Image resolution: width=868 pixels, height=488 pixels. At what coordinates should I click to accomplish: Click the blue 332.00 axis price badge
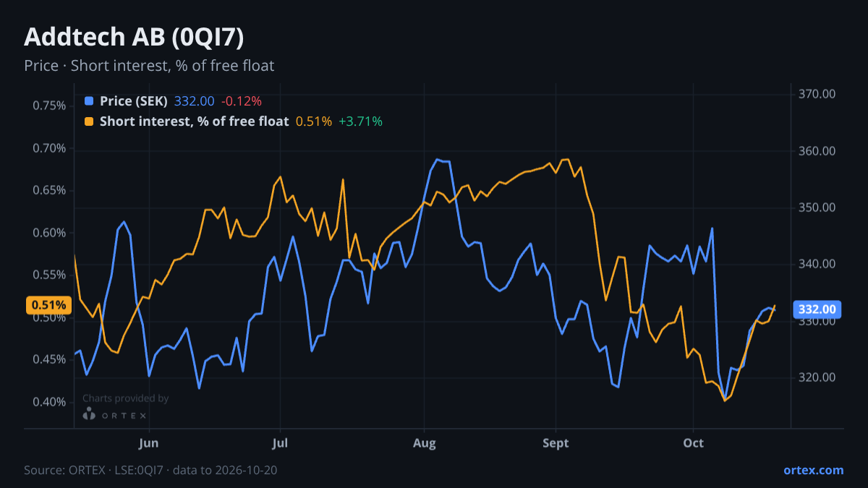click(x=817, y=309)
